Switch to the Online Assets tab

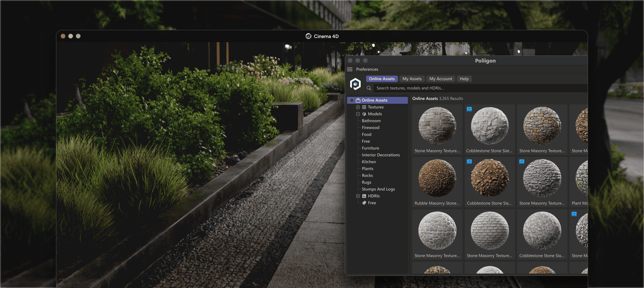pyautogui.click(x=382, y=79)
